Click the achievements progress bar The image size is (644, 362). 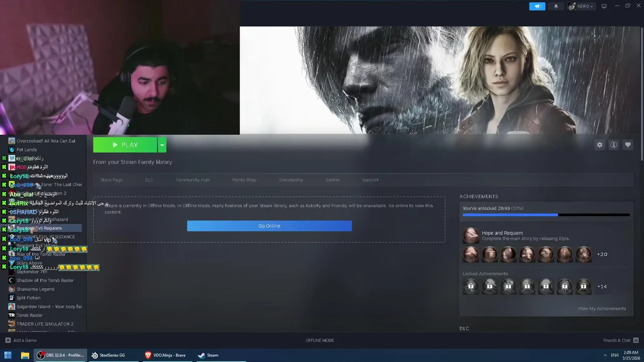click(546, 215)
